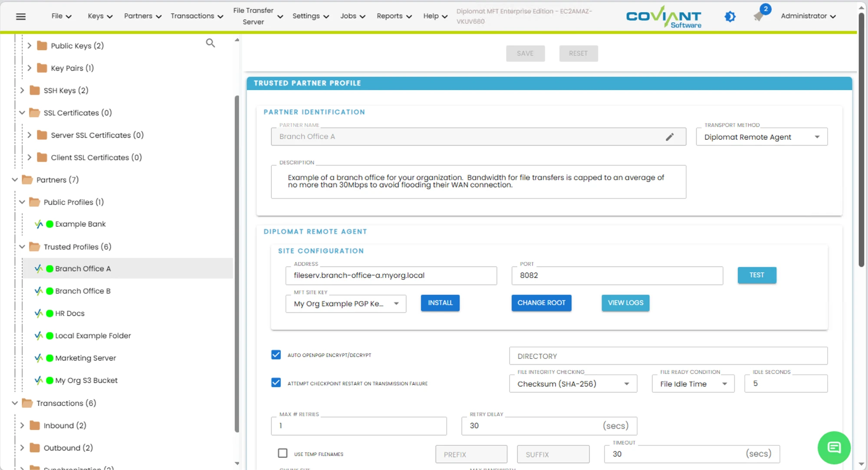Open the File Integrity Checking dropdown
The image size is (868, 470).
pos(573,384)
